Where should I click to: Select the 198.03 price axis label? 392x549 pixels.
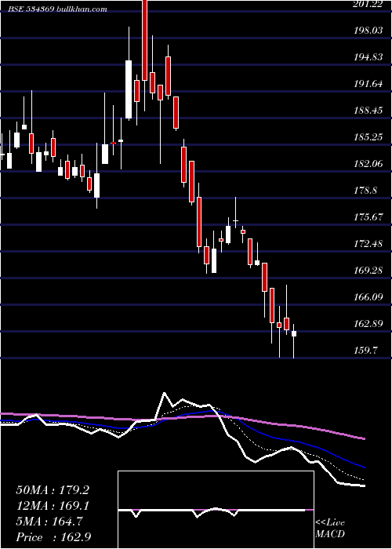[368, 30]
